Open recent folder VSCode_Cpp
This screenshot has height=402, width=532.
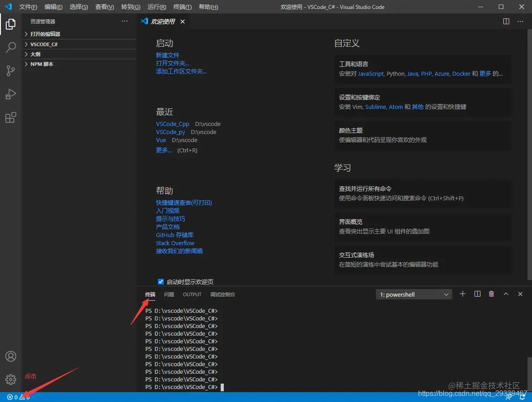coord(172,124)
